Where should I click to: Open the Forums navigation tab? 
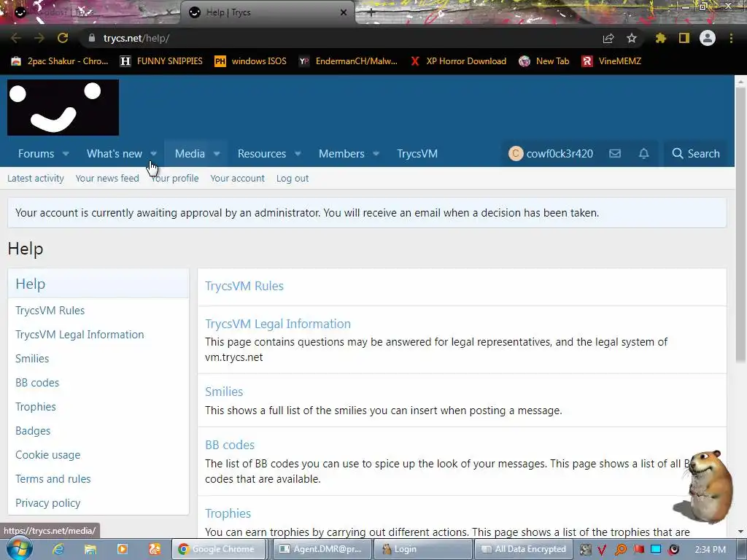coord(36,153)
